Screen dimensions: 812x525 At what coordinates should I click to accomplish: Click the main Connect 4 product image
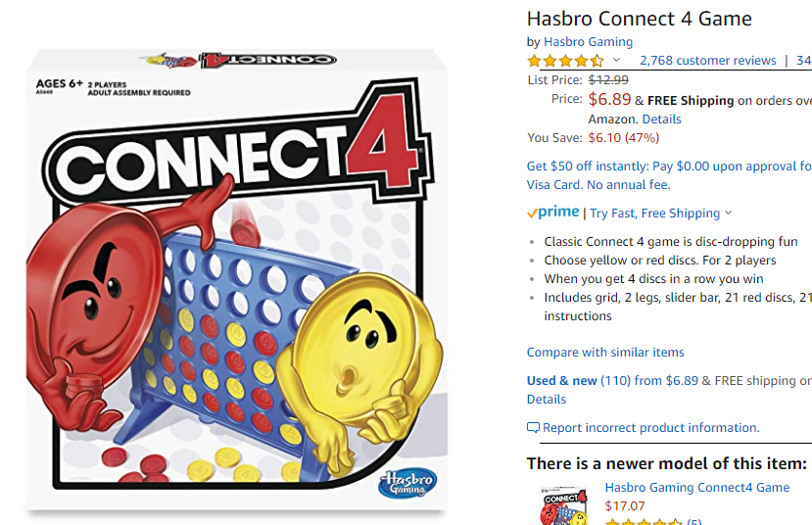click(x=237, y=279)
